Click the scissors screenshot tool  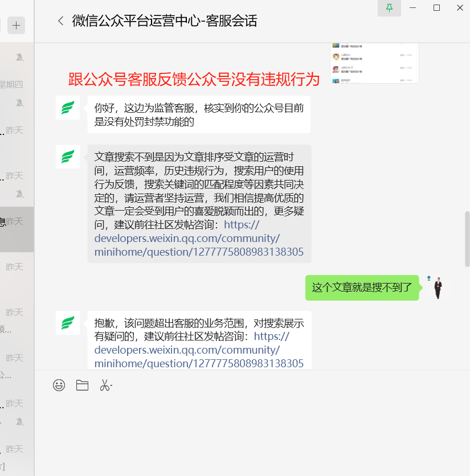click(106, 385)
